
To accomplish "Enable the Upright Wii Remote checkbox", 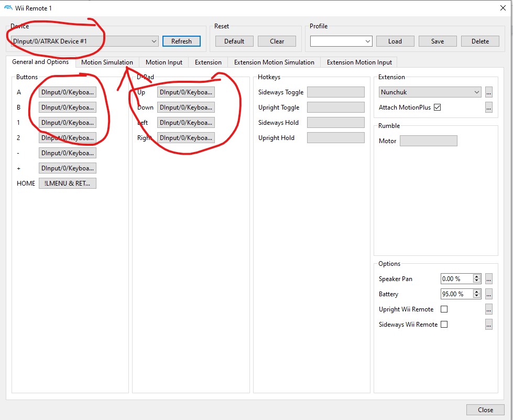I will (x=444, y=309).
